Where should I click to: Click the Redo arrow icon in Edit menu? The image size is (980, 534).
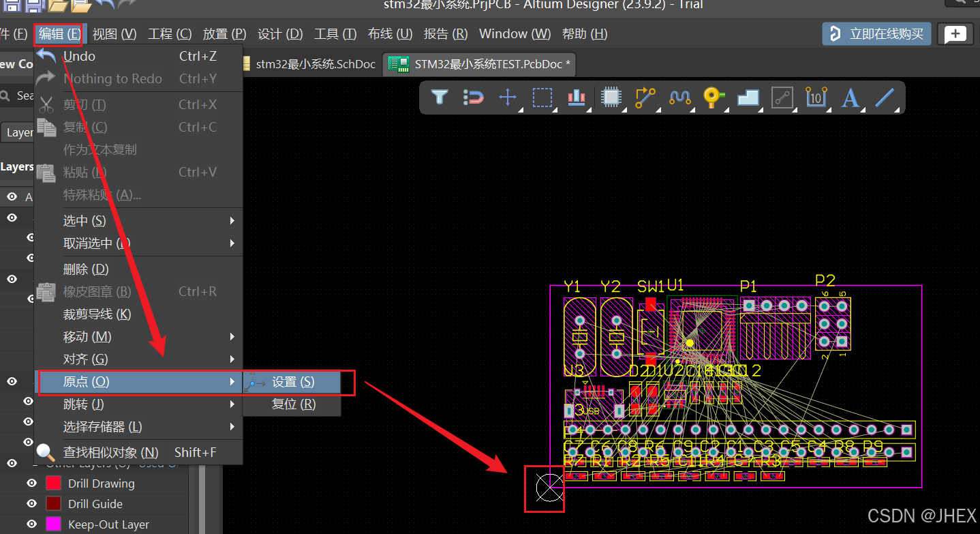pyautogui.click(x=46, y=78)
